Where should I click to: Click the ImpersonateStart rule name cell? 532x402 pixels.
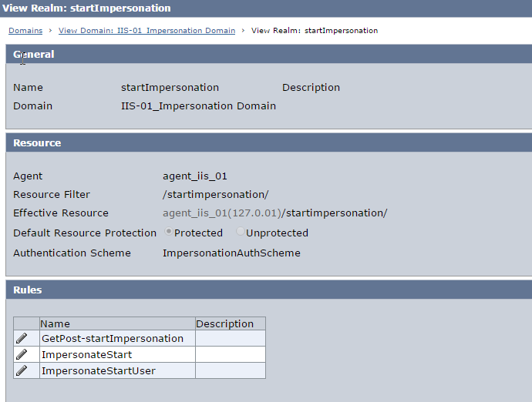click(117, 354)
